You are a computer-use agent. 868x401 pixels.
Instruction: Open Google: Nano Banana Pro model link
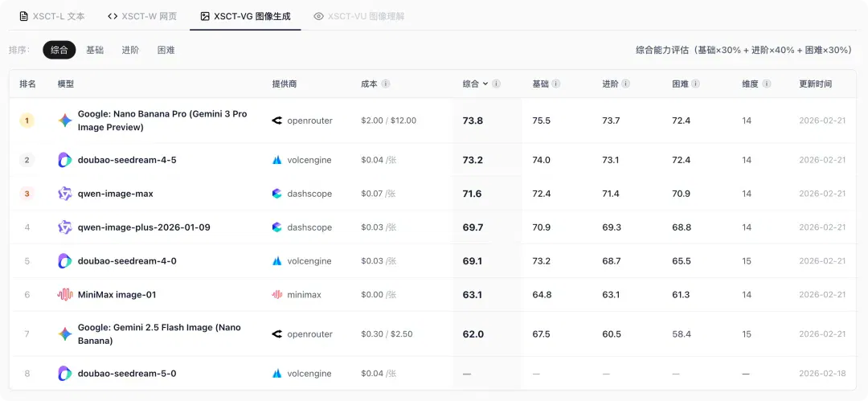162,121
